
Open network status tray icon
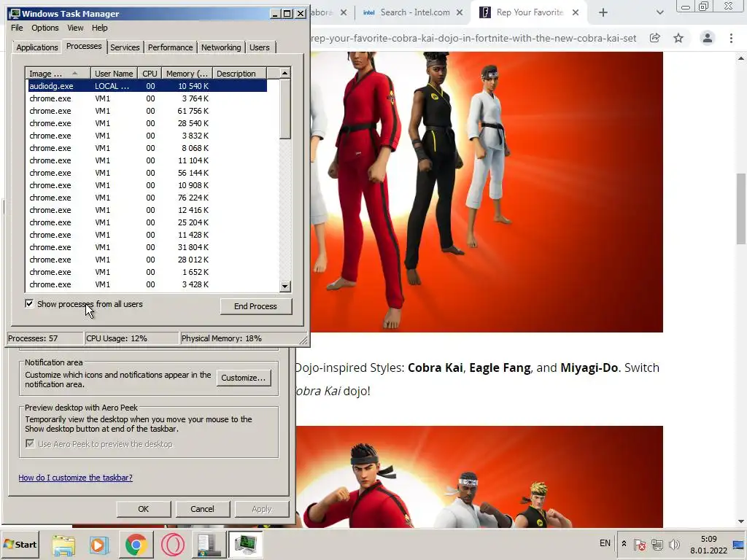pos(657,544)
